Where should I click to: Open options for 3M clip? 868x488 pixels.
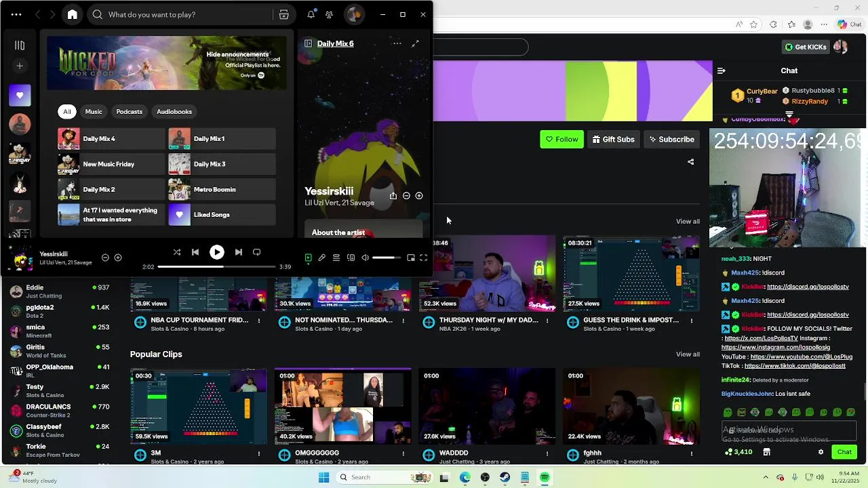pos(259,453)
